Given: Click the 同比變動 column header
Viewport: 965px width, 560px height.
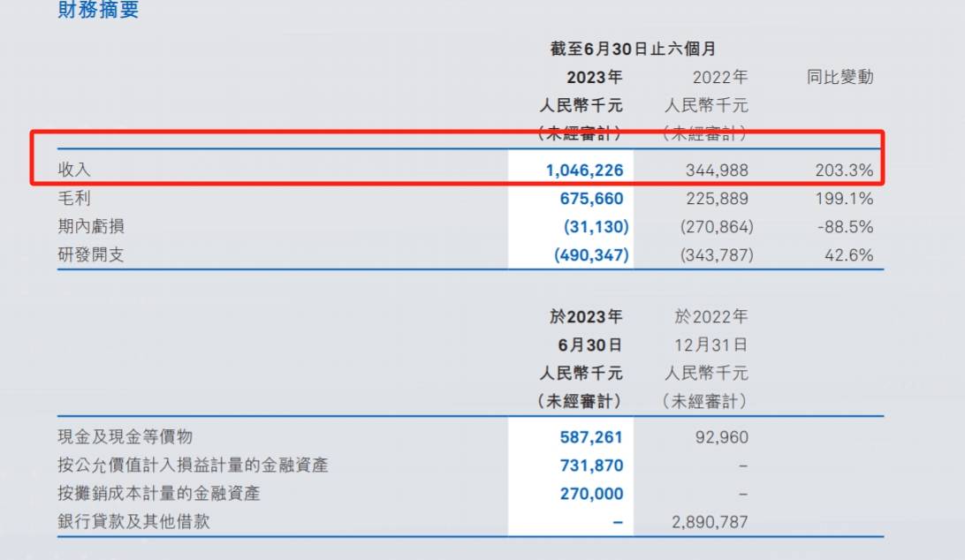Looking at the screenshot, I should [840, 77].
